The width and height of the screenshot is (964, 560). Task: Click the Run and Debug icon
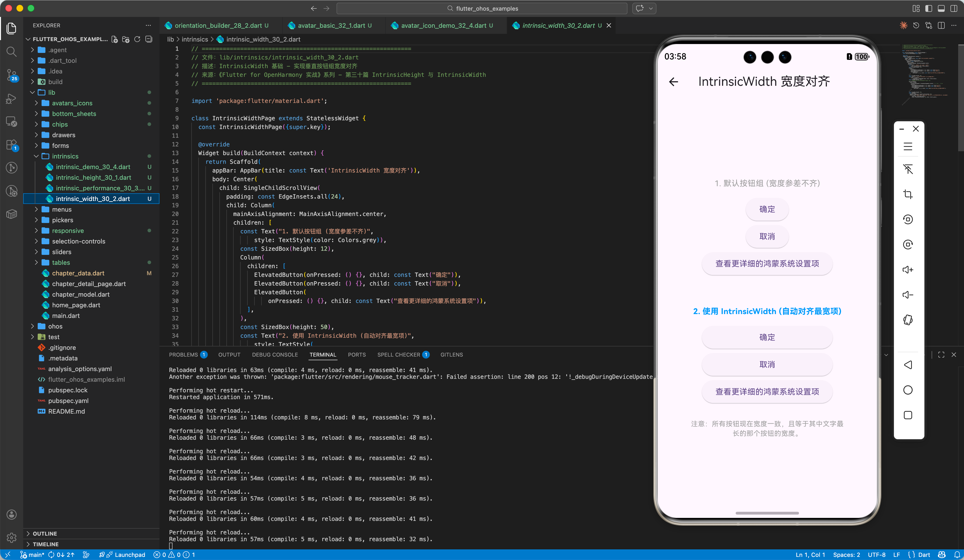(12, 99)
